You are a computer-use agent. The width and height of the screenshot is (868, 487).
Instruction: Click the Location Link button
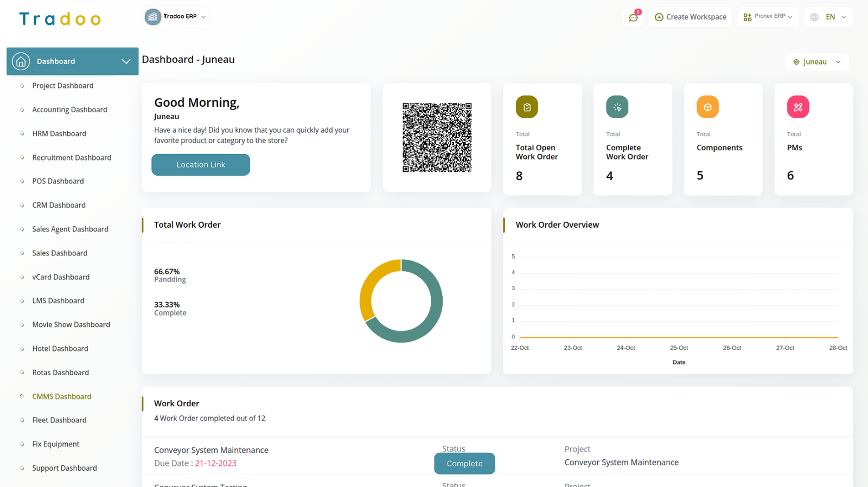tap(200, 165)
